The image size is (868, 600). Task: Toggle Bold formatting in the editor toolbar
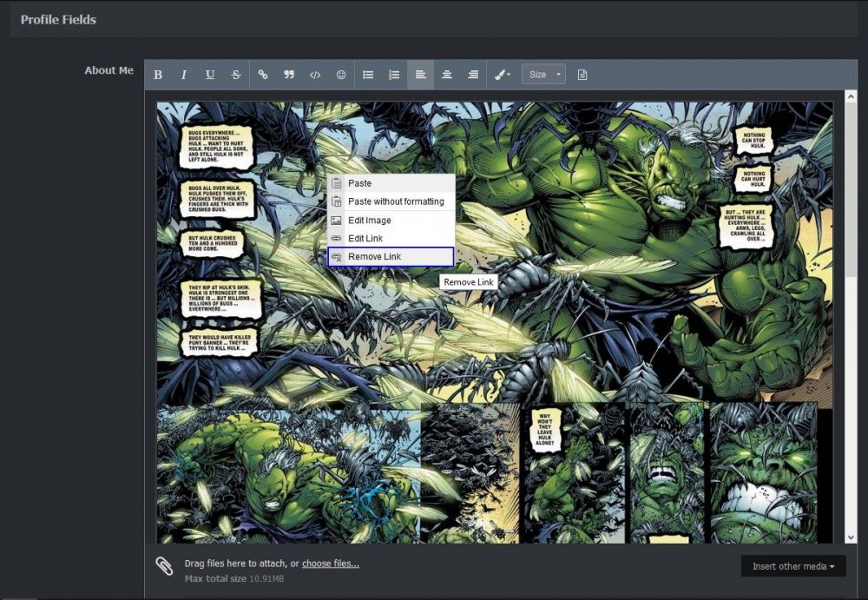[158, 75]
